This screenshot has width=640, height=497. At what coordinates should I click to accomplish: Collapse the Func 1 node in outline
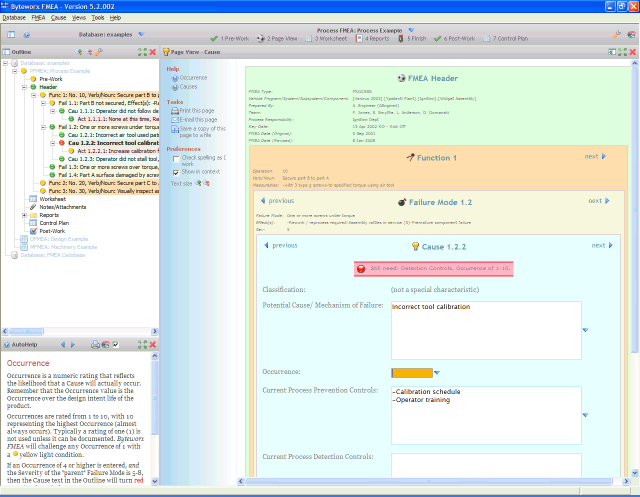tap(34, 95)
